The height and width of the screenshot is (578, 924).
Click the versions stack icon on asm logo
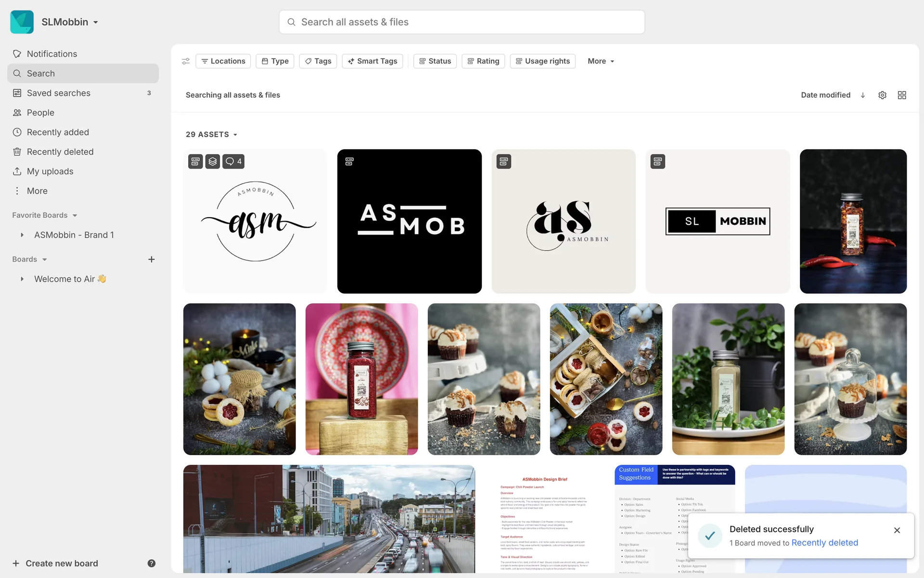pos(213,161)
